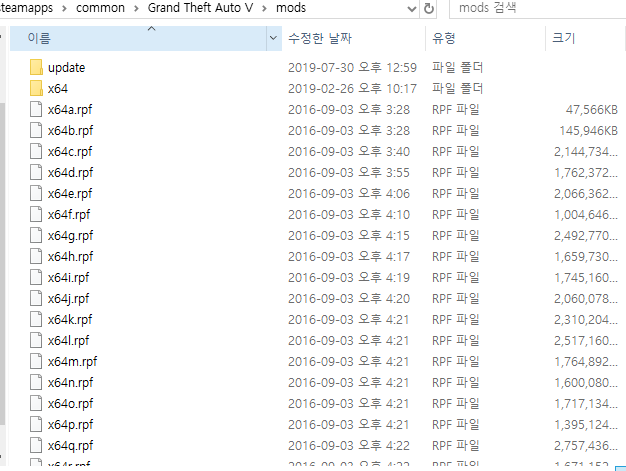Image resolution: width=626 pixels, height=471 pixels.
Task: Click the 145,946KB size value
Action: pos(588,131)
